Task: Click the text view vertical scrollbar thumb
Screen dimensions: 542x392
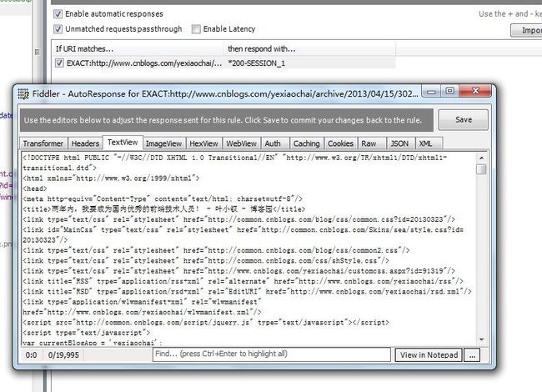Action: [x=481, y=169]
